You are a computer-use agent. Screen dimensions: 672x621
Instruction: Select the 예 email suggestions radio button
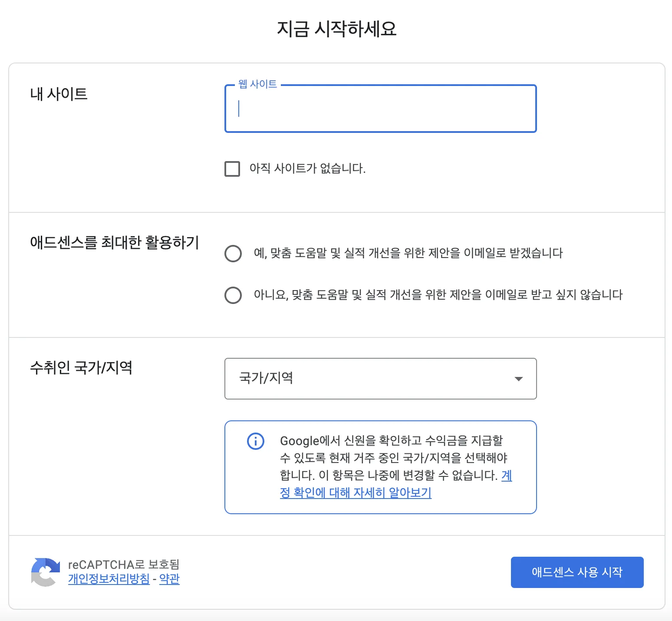click(x=233, y=253)
